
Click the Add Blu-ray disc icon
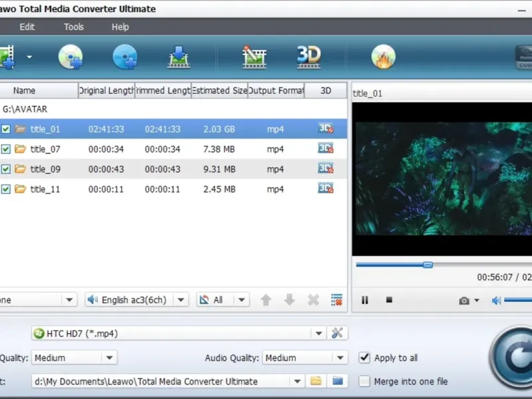(x=125, y=57)
